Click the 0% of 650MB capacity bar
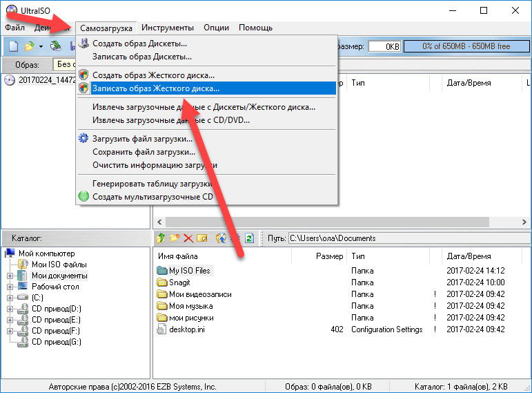This screenshot has height=393, width=532. (466, 46)
